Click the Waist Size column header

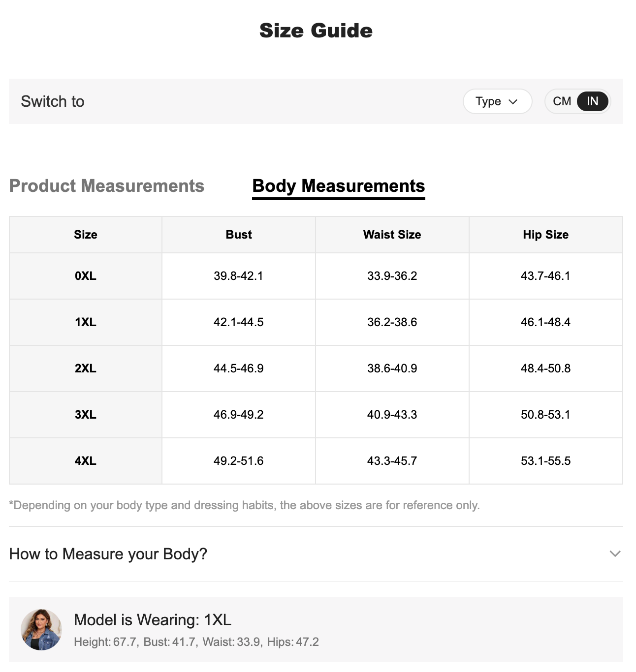(x=392, y=235)
